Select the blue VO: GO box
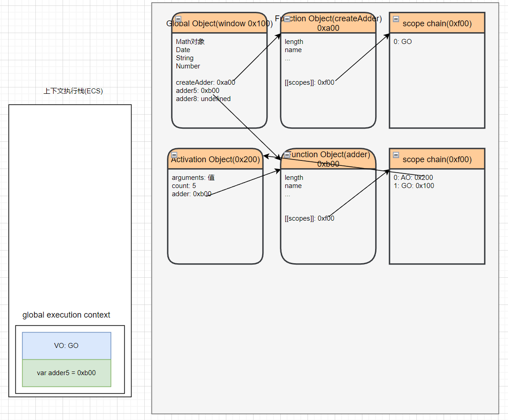Screen dimensions: 508x420 tap(66, 346)
